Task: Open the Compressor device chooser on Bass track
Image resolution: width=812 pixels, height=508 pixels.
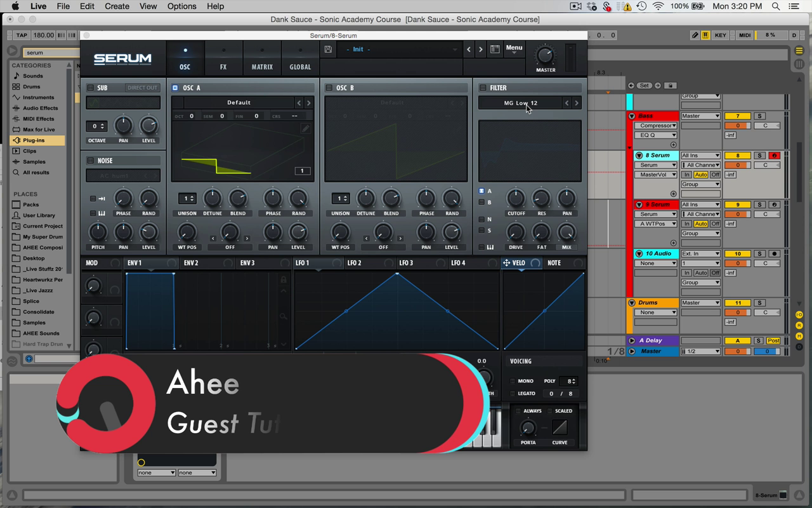Action: [x=657, y=126]
